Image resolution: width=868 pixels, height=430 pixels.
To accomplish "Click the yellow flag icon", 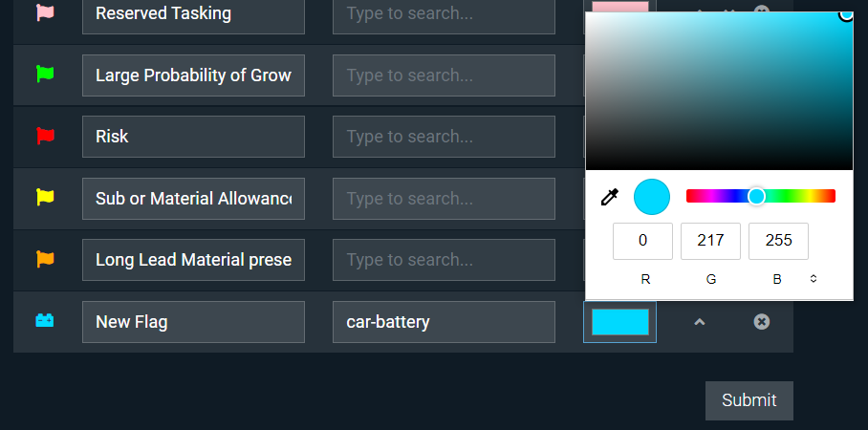I will tap(45, 197).
